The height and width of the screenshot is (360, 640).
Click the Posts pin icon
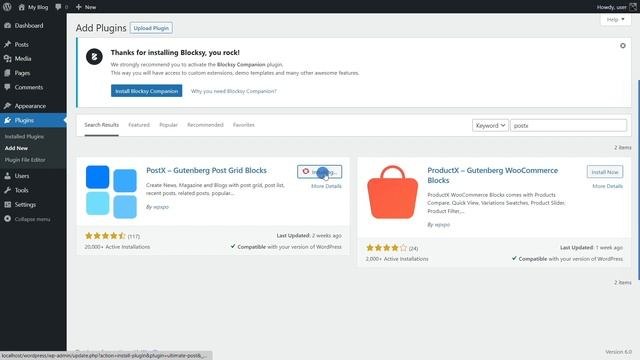pos(7,44)
